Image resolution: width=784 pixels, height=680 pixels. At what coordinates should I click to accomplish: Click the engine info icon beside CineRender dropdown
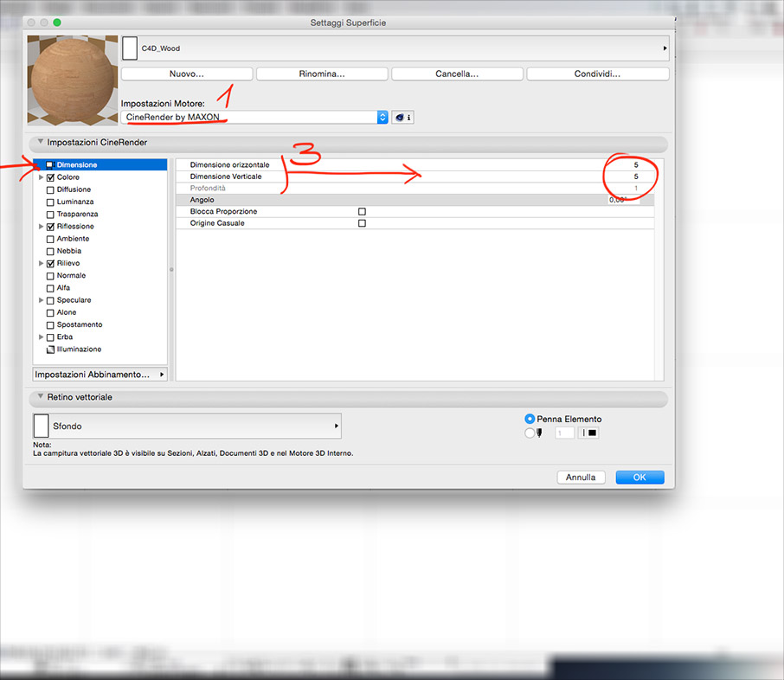click(x=402, y=118)
